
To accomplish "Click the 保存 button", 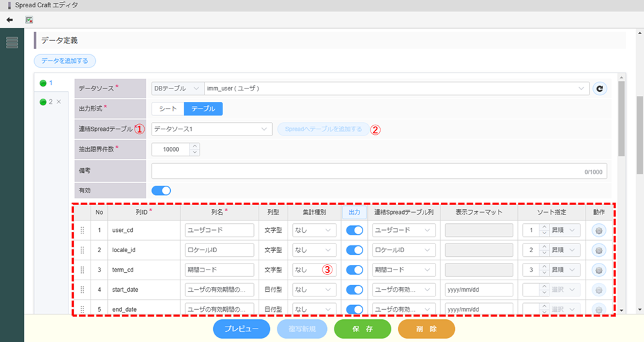I will click(x=363, y=329).
